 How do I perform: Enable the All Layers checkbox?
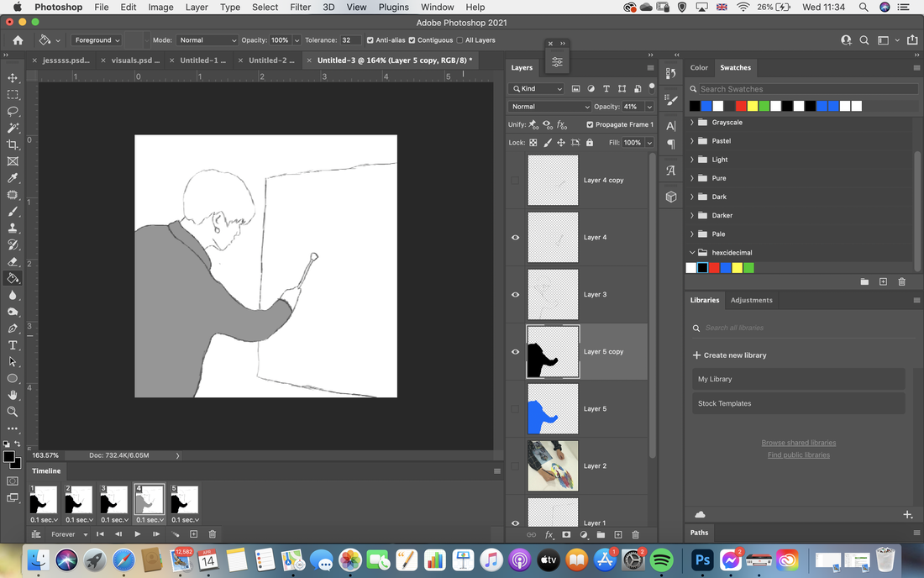(459, 40)
